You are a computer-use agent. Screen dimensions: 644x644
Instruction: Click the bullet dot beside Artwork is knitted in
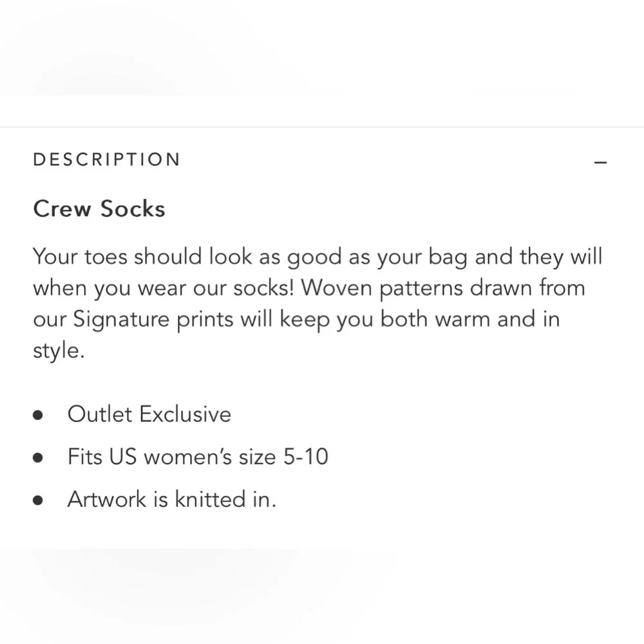coord(38,500)
